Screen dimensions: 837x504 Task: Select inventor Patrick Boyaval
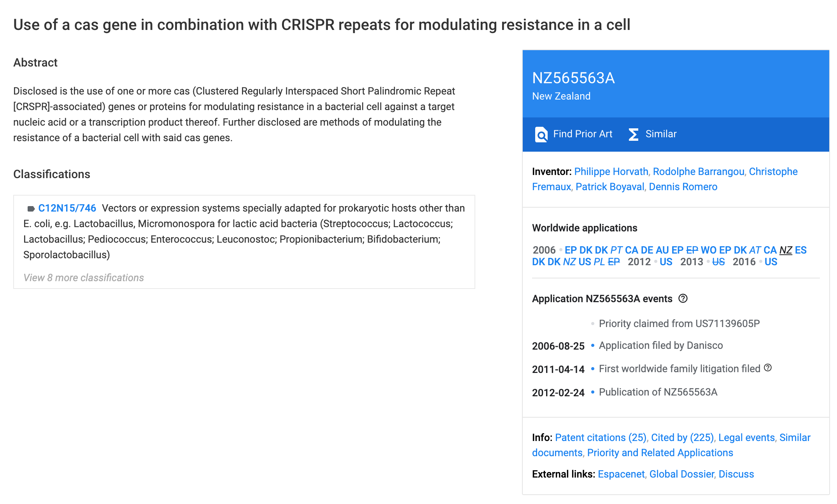click(610, 187)
